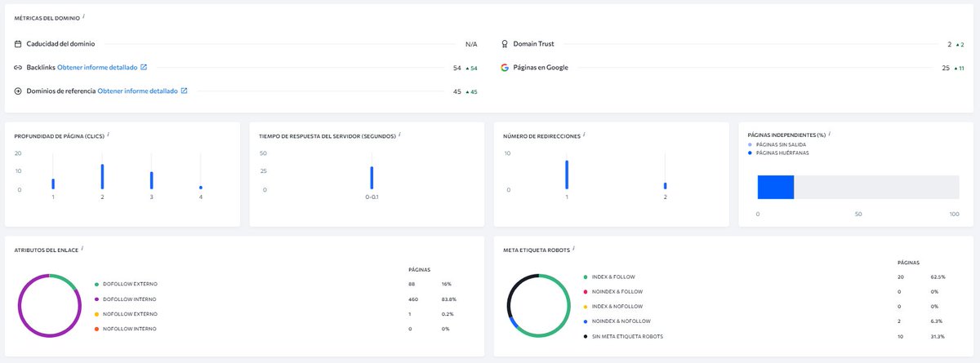
Task: Click the calendar icon for Caducidad del dominio
Action: tap(18, 43)
